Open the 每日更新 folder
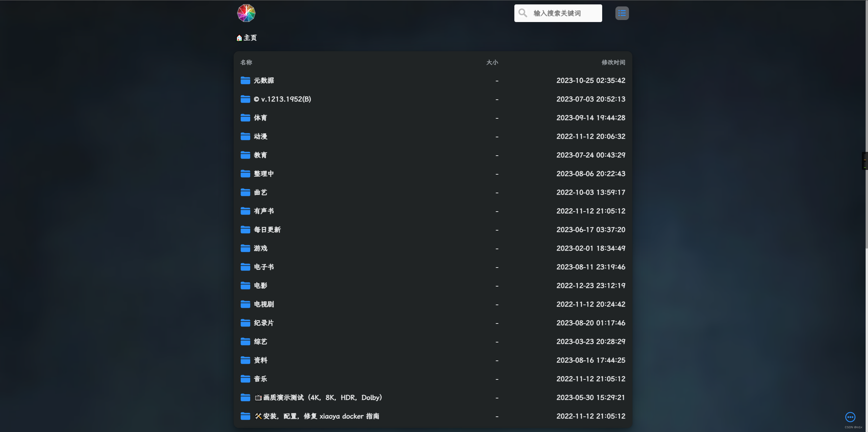The height and width of the screenshot is (432, 868). tap(267, 230)
